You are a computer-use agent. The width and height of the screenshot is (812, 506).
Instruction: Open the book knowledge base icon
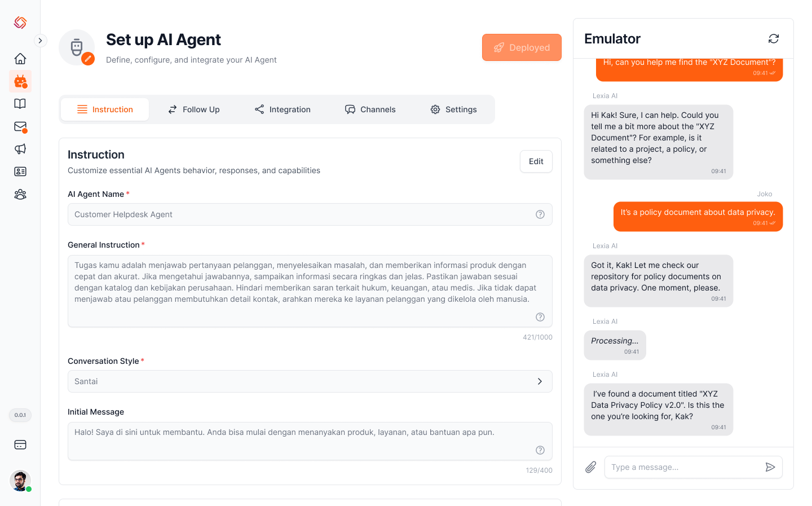coord(20,104)
